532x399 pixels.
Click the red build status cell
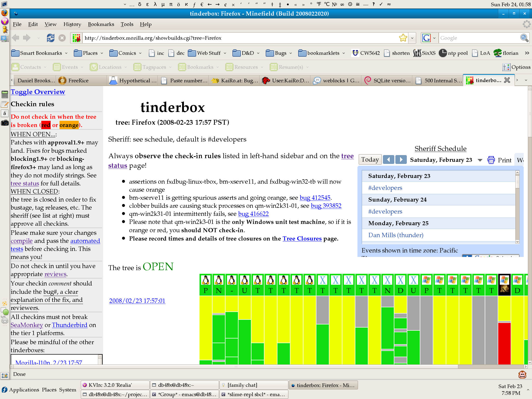coord(504,343)
